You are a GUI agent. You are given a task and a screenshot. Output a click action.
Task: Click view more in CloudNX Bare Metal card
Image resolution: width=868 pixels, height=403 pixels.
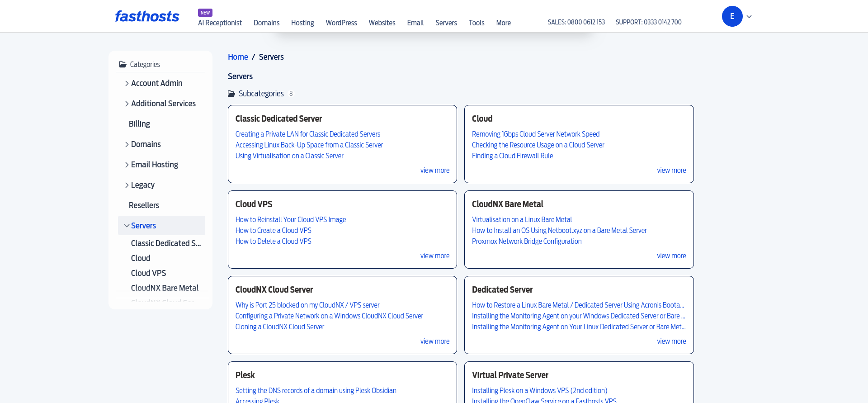671,256
